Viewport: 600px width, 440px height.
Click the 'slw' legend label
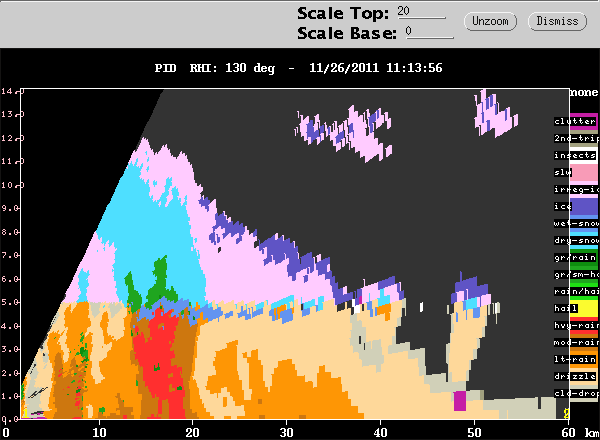(x=562, y=173)
